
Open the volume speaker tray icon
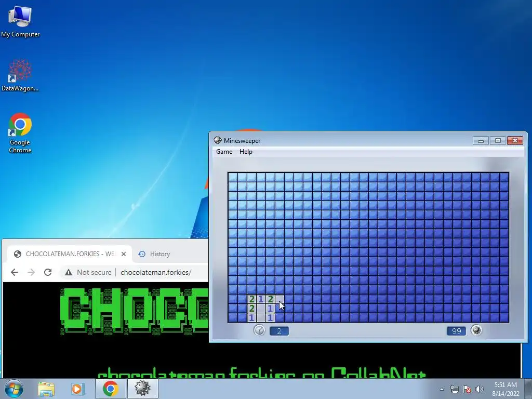(x=480, y=389)
